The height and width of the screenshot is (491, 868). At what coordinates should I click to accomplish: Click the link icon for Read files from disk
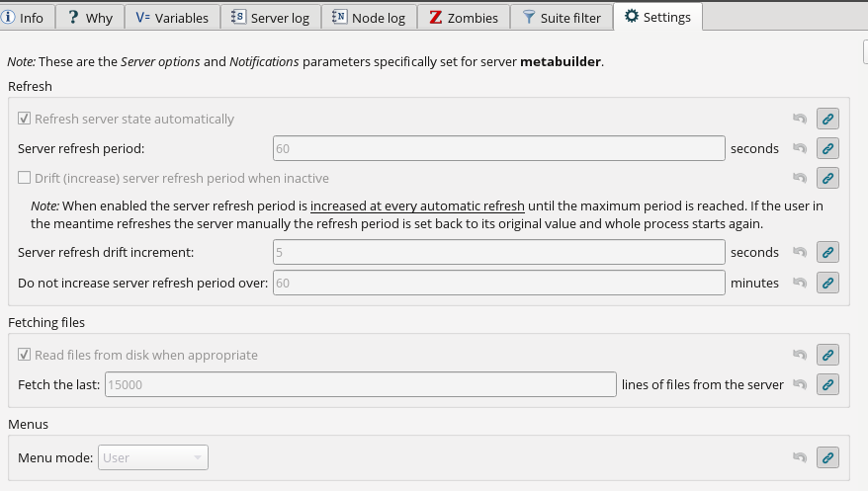828,356
